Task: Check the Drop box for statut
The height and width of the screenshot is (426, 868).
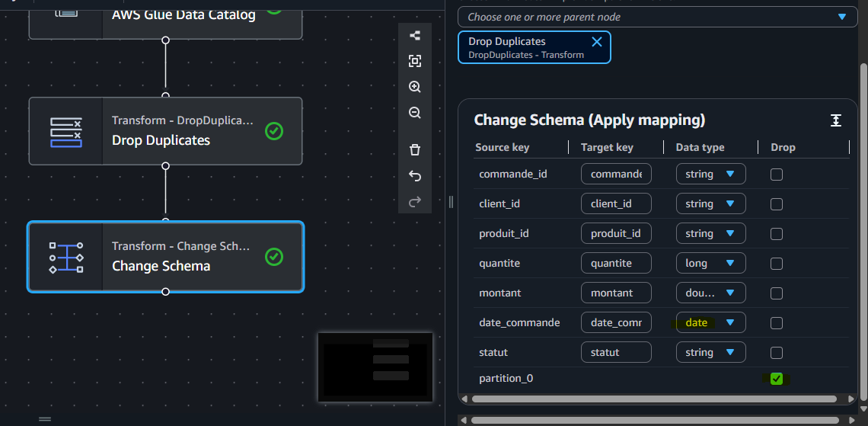Action: click(777, 353)
